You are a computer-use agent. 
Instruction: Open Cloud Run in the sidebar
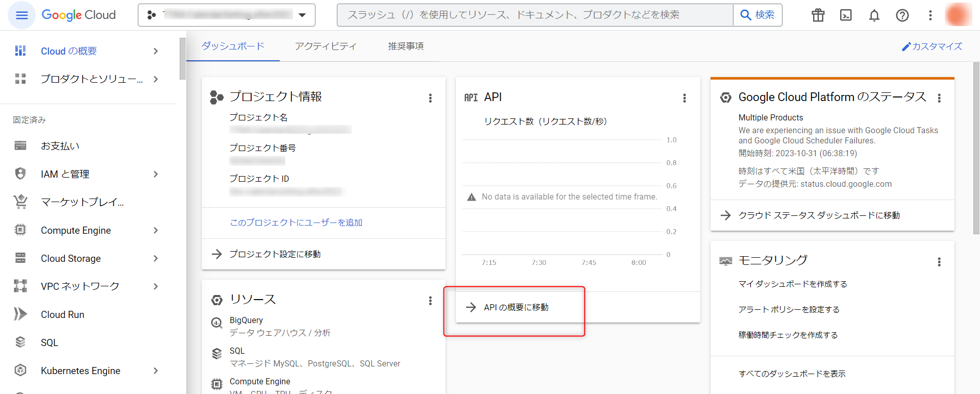(62, 314)
